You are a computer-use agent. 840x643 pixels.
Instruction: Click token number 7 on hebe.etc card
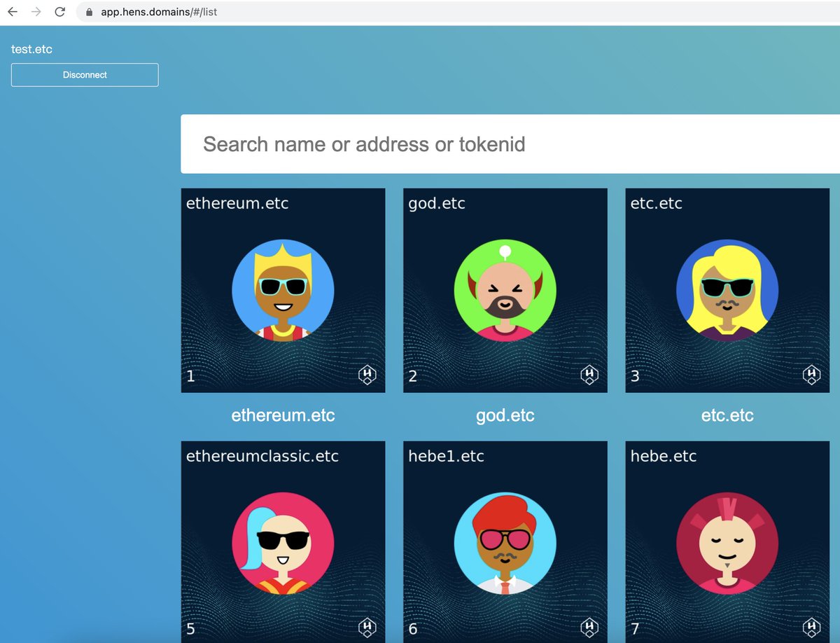(635, 629)
